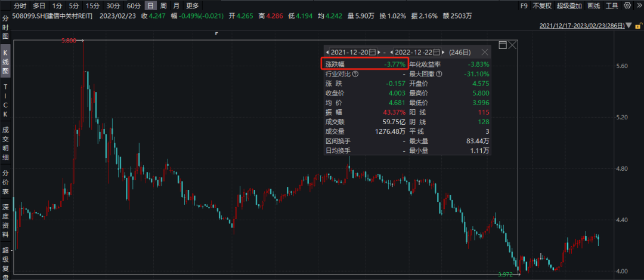
Task: Click the 阳线 count 115
Action: coord(484,112)
